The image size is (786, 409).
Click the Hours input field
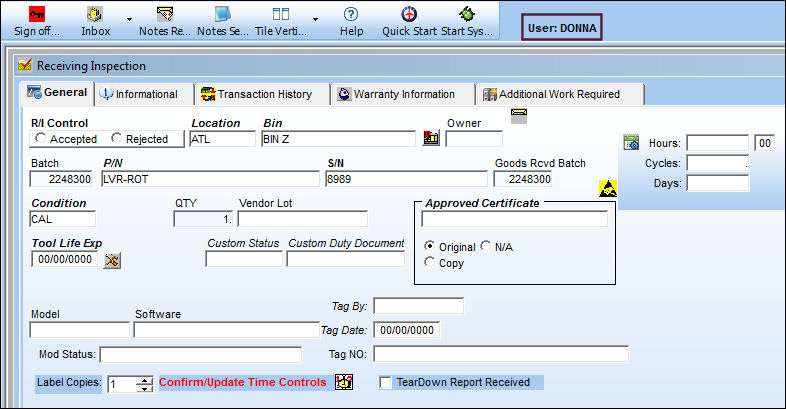click(x=717, y=143)
